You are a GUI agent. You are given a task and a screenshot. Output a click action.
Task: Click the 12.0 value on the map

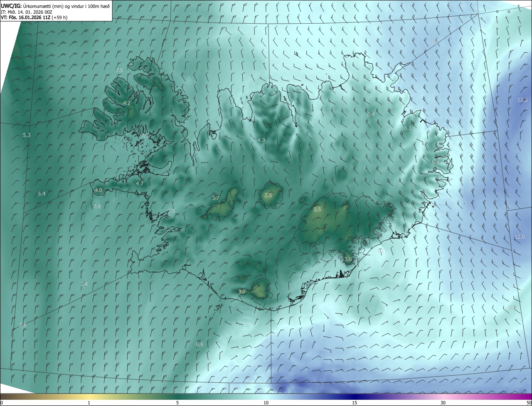click(x=520, y=237)
